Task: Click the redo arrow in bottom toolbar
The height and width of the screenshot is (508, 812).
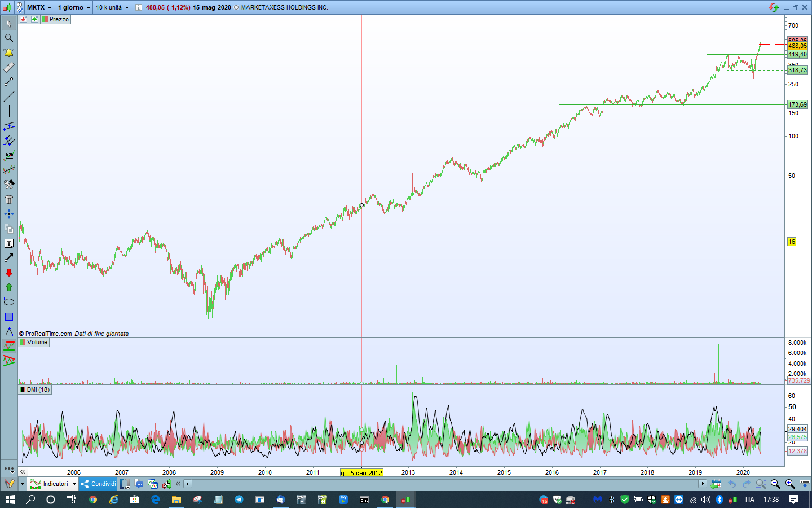Action: pyautogui.click(x=746, y=484)
